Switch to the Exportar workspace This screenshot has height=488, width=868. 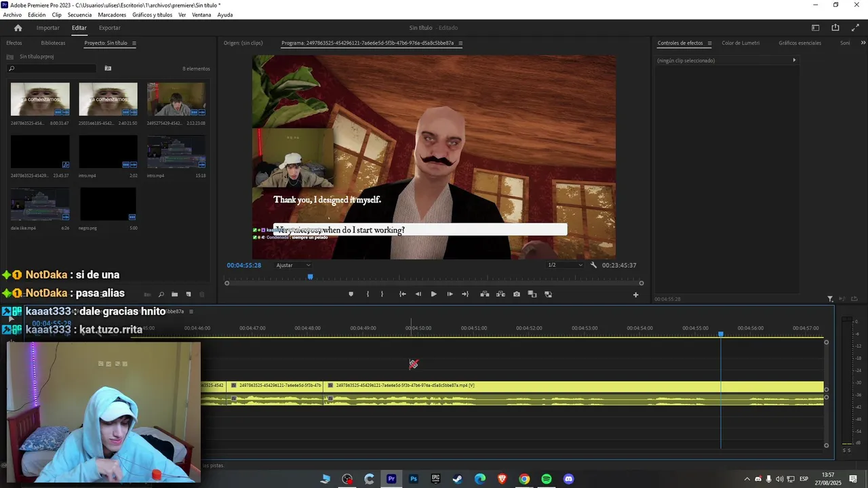click(109, 28)
